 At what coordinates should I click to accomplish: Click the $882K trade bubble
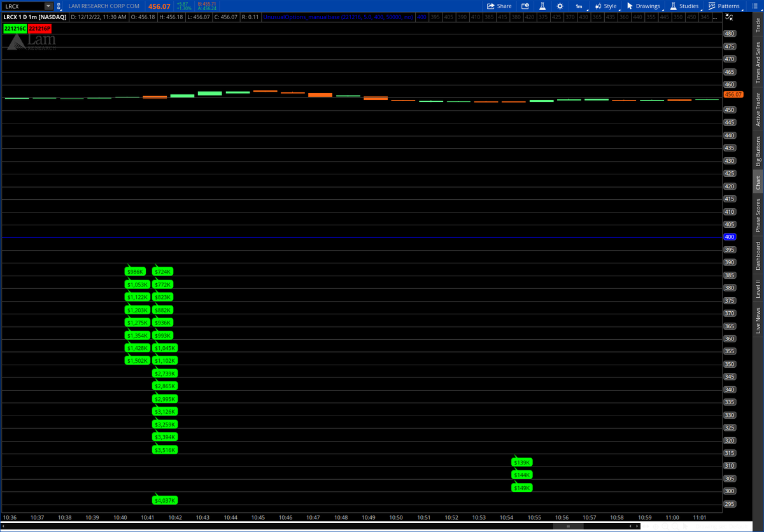[x=163, y=310]
